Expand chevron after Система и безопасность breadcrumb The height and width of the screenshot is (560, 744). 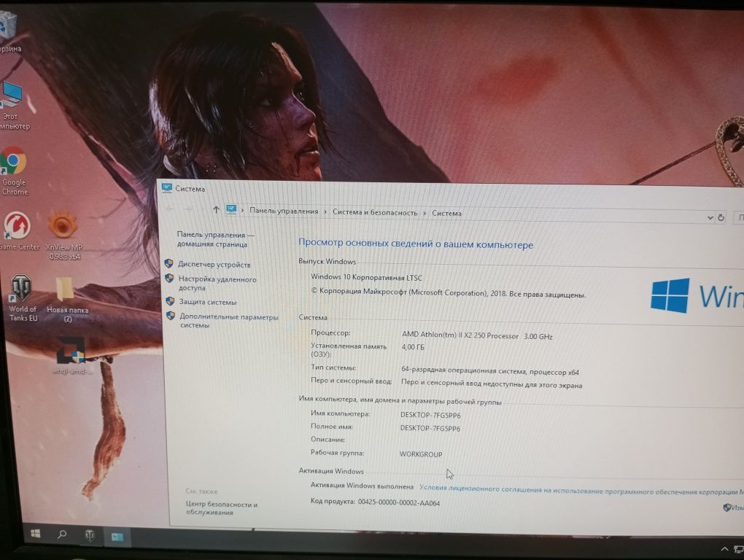[x=425, y=214]
